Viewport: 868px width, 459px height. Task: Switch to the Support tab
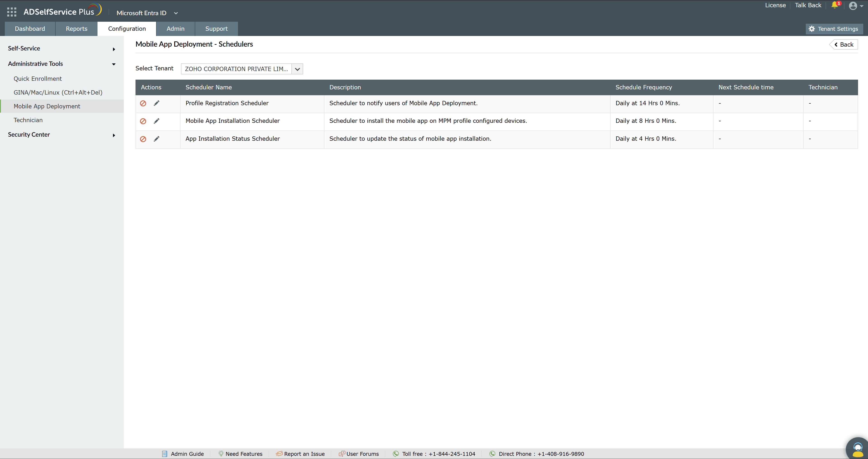tap(216, 29)
